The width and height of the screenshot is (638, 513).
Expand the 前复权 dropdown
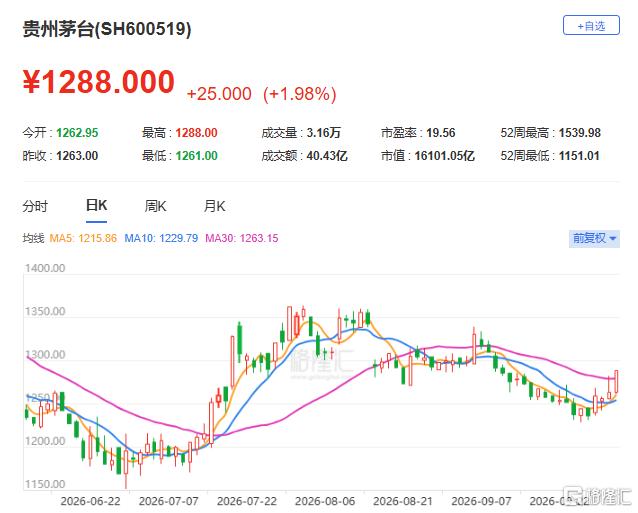coord(594,238)
